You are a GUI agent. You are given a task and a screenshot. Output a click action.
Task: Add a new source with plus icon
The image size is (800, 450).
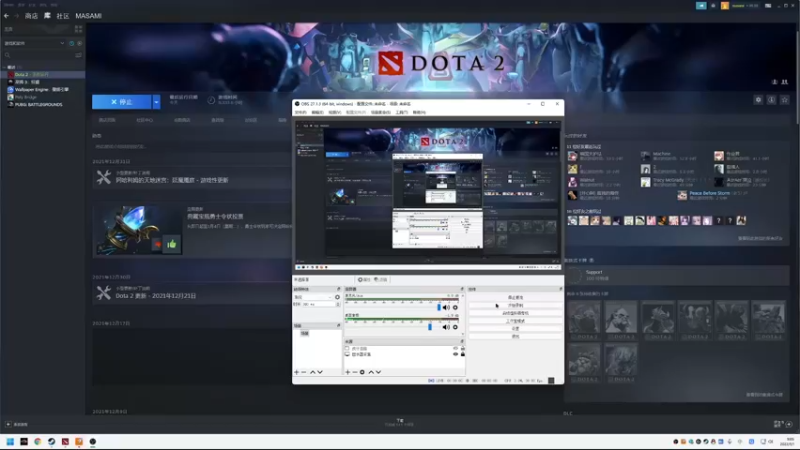pyautogui.click(x=347, y=372)
